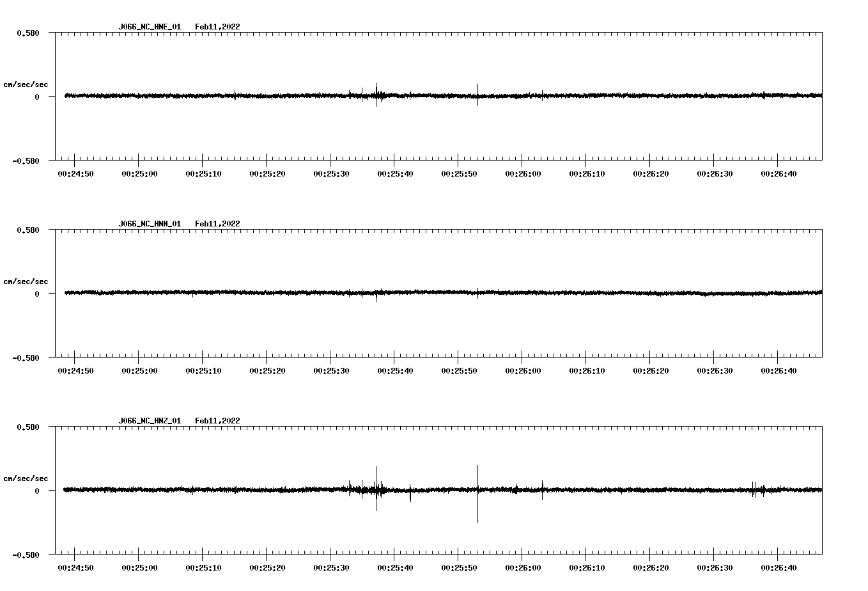This screenshot has width=868, height=591.
Task: Click the 0.580 upper limit of the HNN plot
Action: point(28,230)
